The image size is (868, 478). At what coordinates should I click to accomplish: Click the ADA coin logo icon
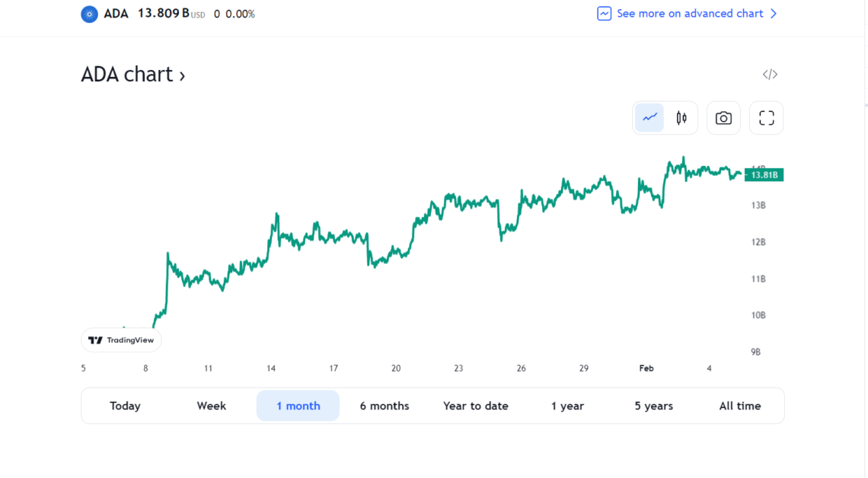tap(90, 14)
